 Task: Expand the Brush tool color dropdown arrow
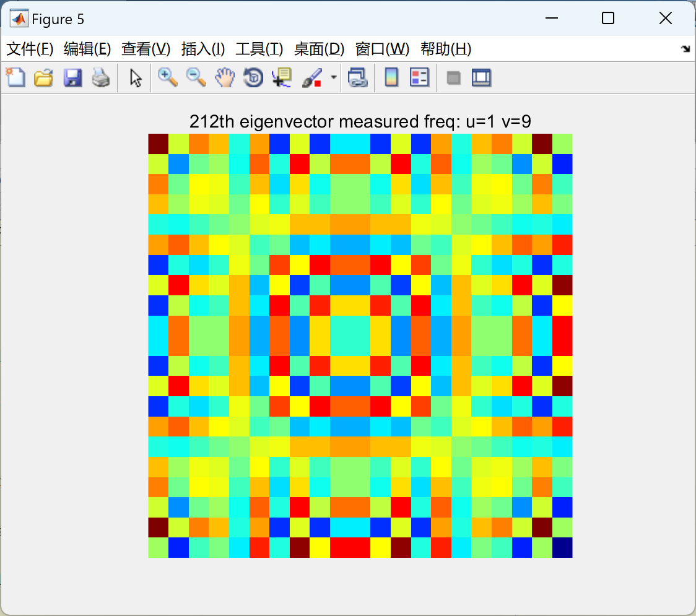coord(333,77)
